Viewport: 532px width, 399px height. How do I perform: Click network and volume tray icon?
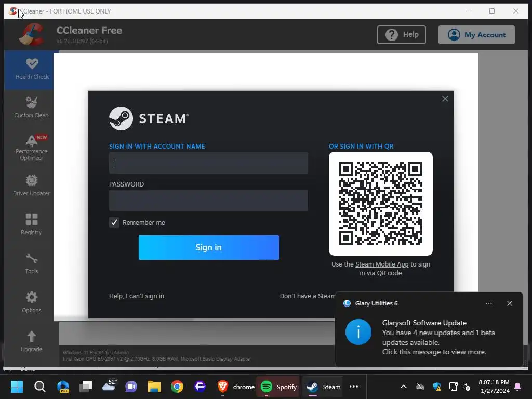tap(460, 387)
